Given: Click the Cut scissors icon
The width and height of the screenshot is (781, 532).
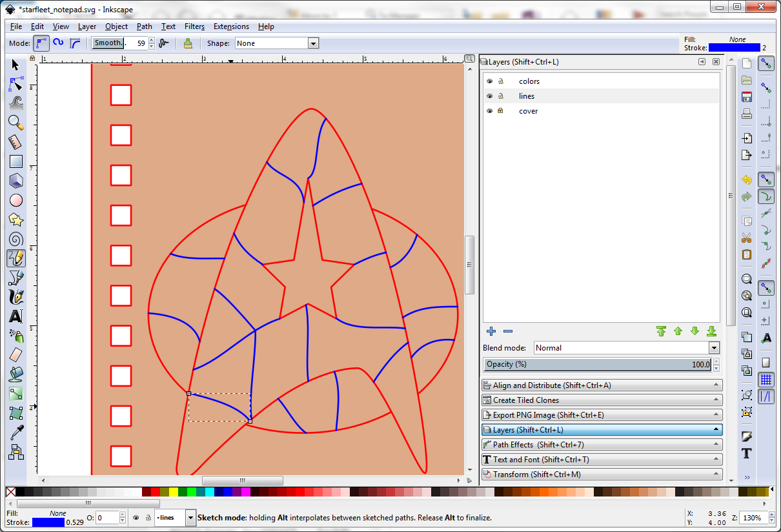Looking at the screenshot, I should [747, 237].
